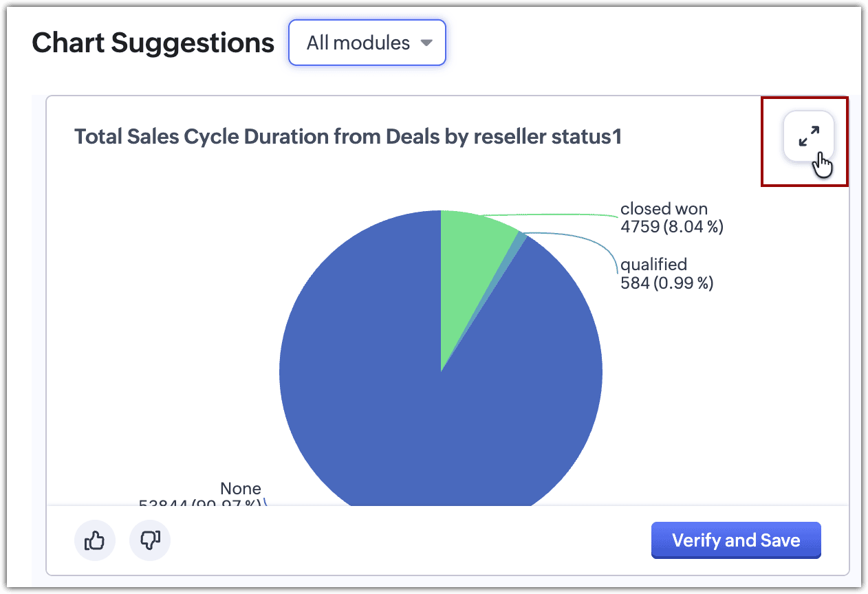
Task: Click the thumbs up icon
Action: 94,541
